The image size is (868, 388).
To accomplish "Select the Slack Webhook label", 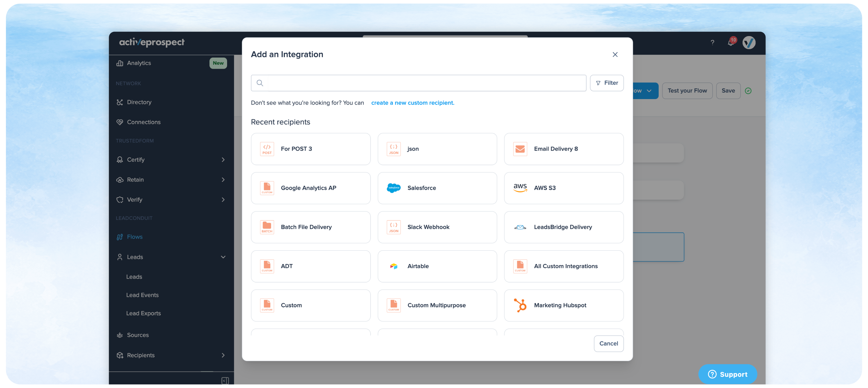I will pyautogui.click(x=428, y=227).
